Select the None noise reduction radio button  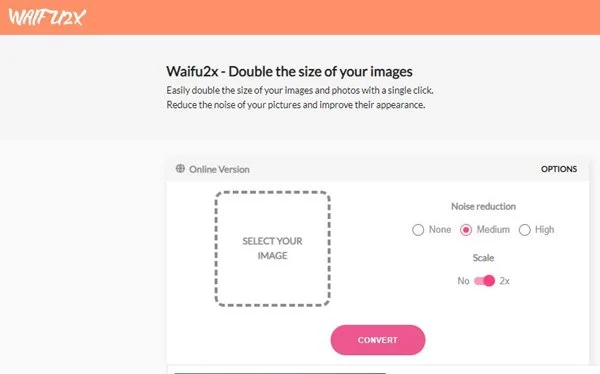click(418, 230)
